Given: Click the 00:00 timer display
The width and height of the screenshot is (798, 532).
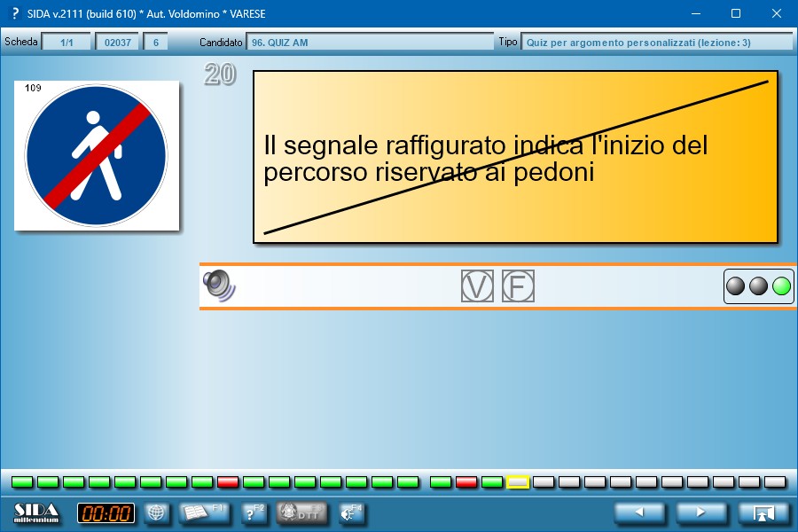Looking at the screenshot, I should coord(106,512).
